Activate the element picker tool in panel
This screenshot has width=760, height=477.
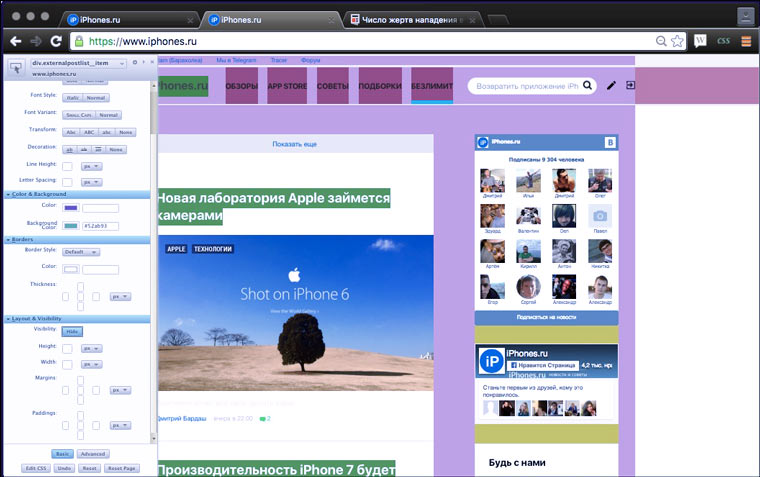[16, 68]
